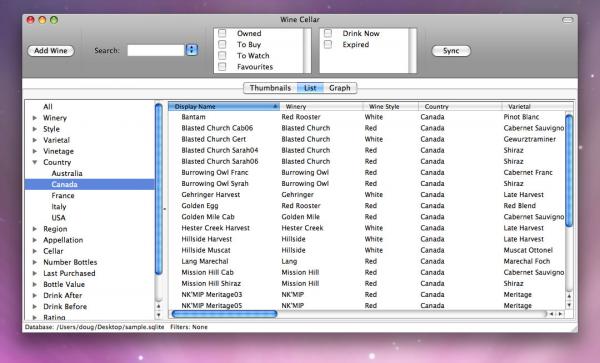Sort by the Wine Style column header
Screen dimensions: 600x363
click(x=390, y=106)
